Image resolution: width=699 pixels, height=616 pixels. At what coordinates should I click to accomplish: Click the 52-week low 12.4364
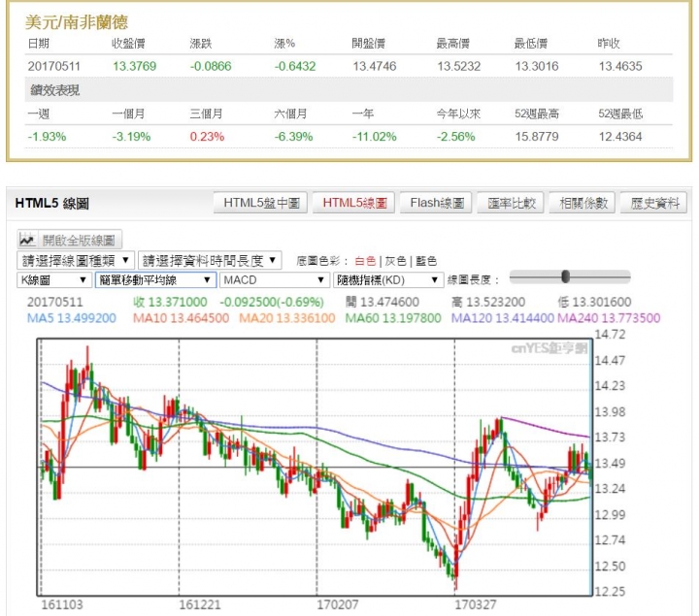[620, 136]
